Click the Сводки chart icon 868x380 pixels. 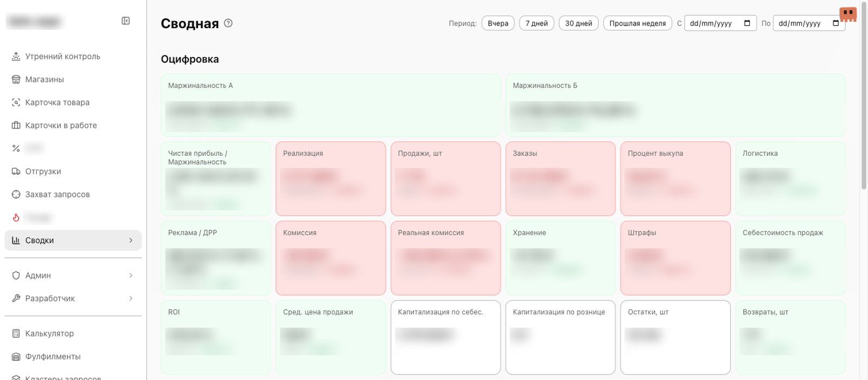click(x=16, y=240)
